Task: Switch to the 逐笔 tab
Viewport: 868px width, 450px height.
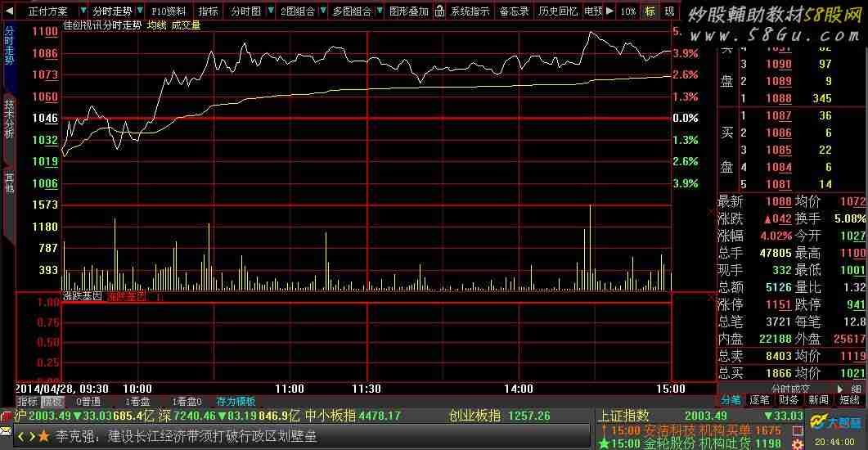Action: click(760, 400)
